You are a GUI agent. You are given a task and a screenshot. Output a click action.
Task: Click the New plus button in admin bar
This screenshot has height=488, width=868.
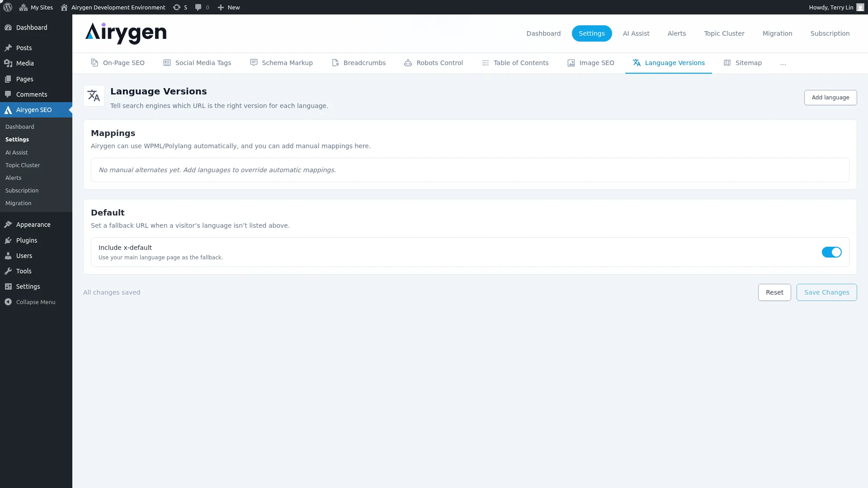[x=229, y=7]
